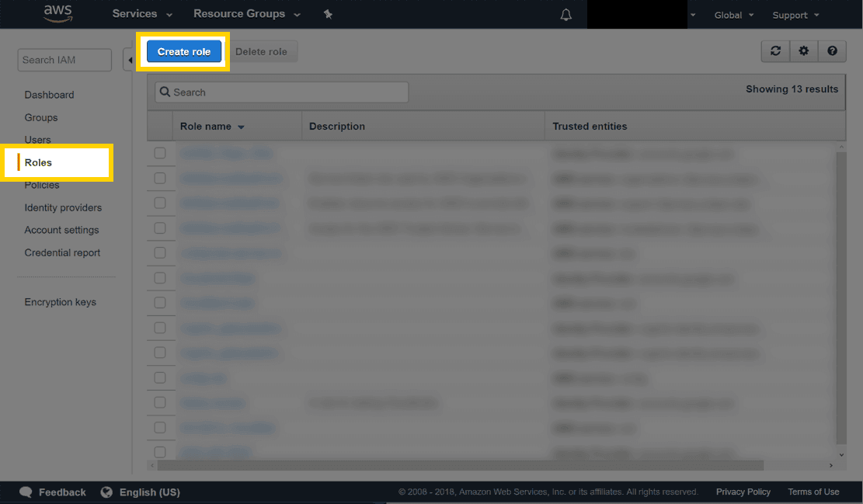Open the Privacy Policy link
Screen dimensions: 863x504
coord(743,492)
